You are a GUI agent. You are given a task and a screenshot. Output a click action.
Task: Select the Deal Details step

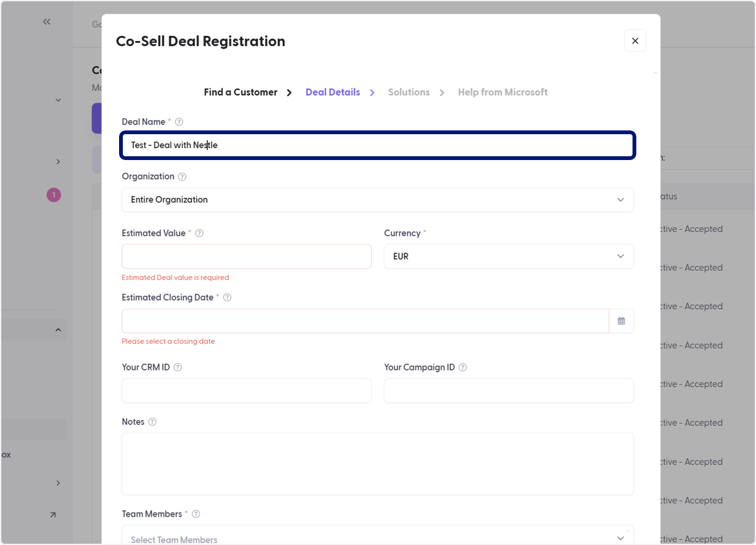pyautogui.click(x=333, y=92)
